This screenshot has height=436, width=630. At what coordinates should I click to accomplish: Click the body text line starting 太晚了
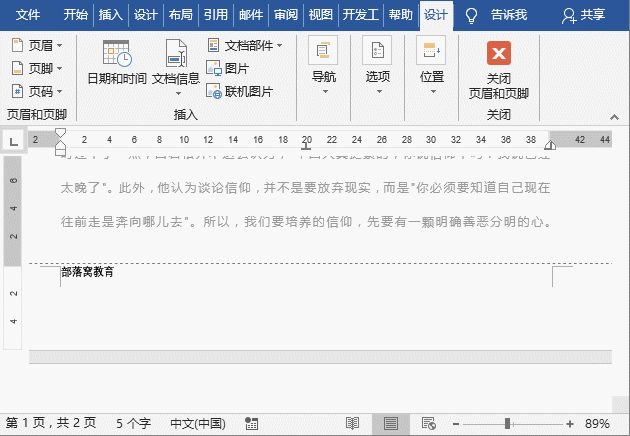(x=305, y=188)
